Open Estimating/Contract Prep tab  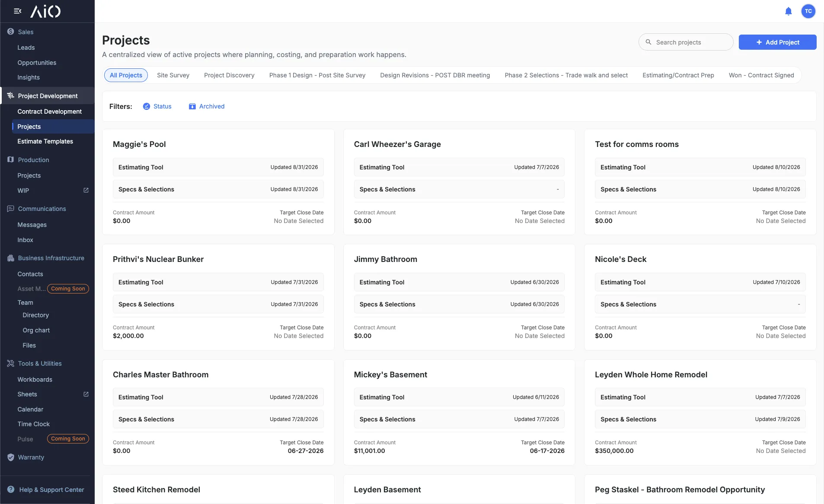pyautogui.click(x=678, y=75)
